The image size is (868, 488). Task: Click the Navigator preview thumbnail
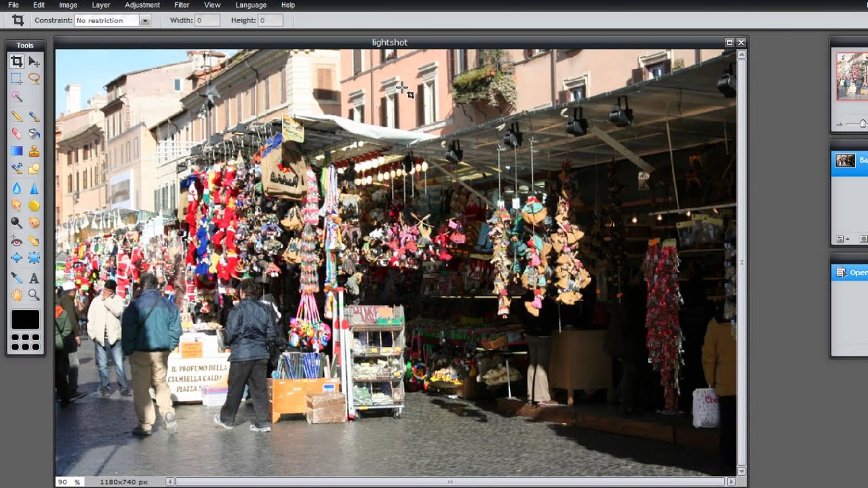coord(852,76)
